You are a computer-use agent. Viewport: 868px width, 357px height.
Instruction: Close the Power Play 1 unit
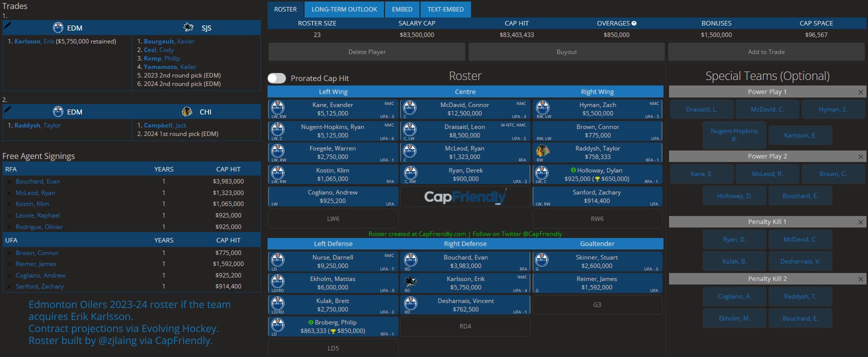click(x=860, y=92)
